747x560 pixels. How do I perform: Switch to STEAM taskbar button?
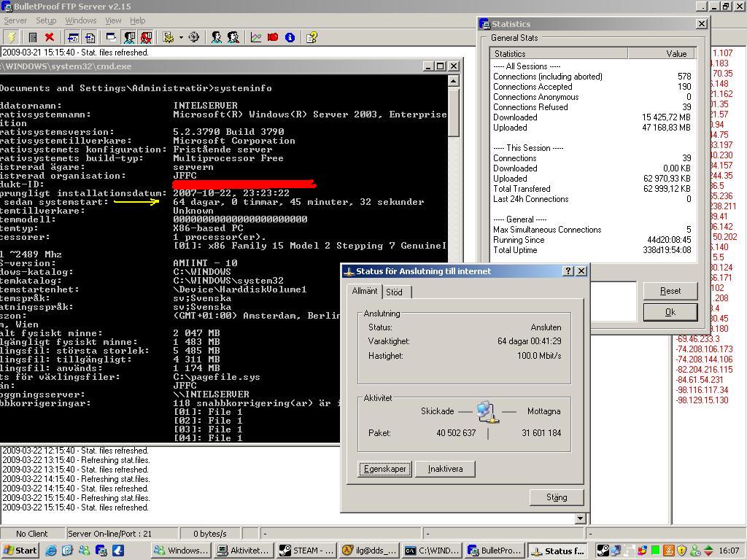pos(306,551)
